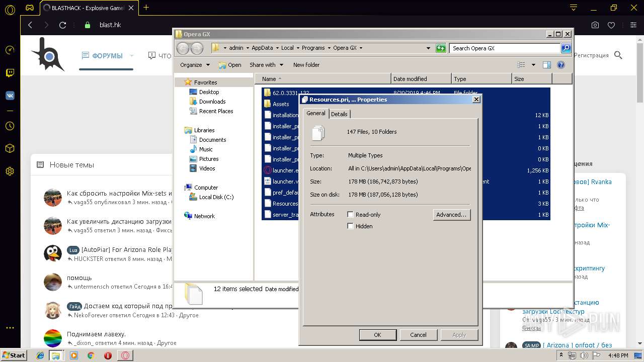The height and width of the screenshot is (362, 644).
Task: Click OK in the Properties dialog
Action: point(377,335)
